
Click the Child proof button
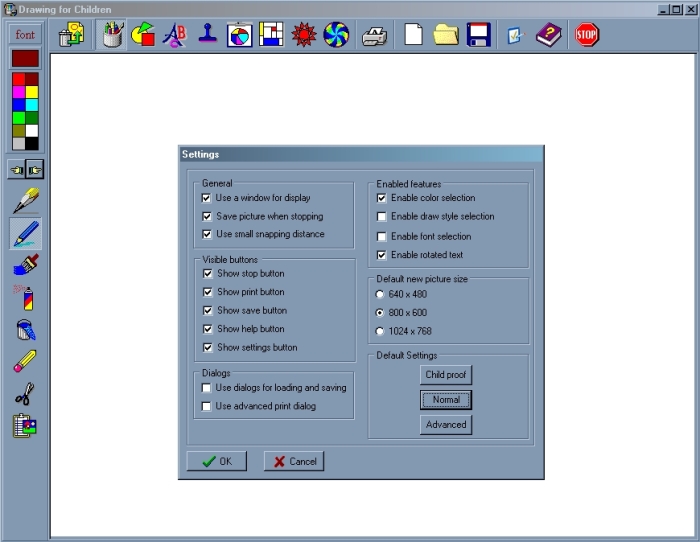tap(446, 375)
